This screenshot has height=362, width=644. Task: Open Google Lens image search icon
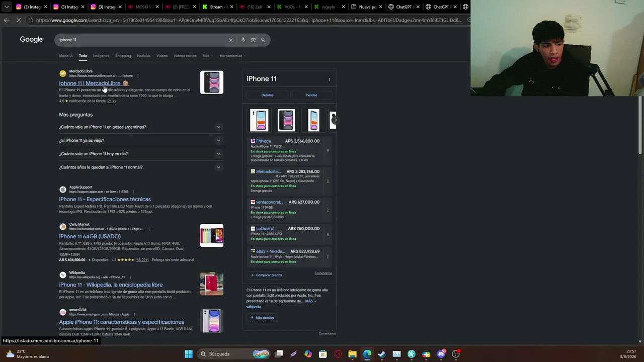[253, 40]
